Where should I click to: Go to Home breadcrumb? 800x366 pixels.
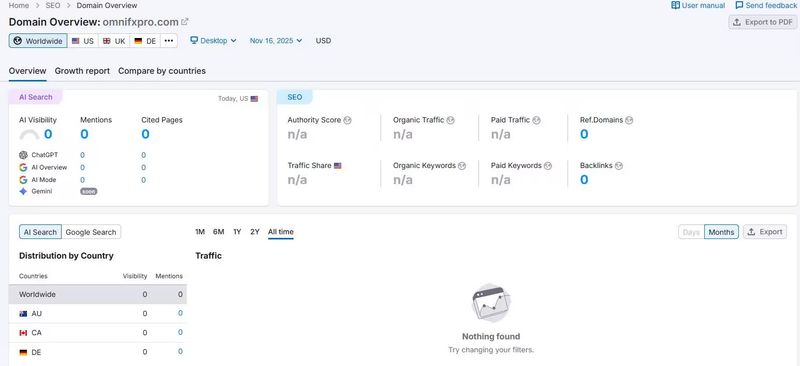click(19, 6)
